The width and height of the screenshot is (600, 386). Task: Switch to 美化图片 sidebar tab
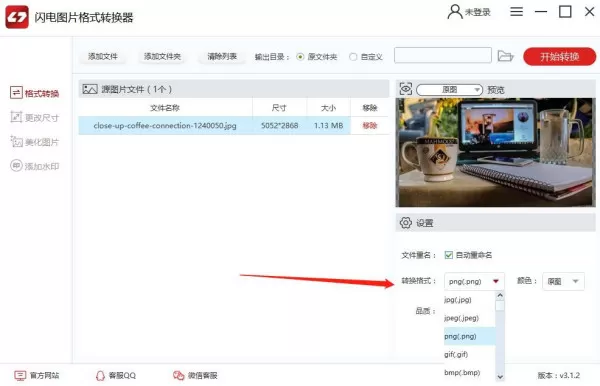(x=34, y=142)
